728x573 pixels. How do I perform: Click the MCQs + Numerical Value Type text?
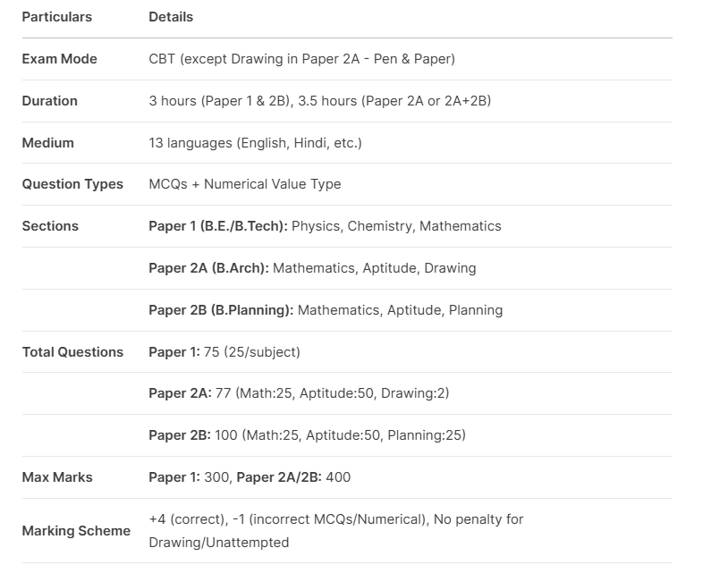tap(244, 184)
